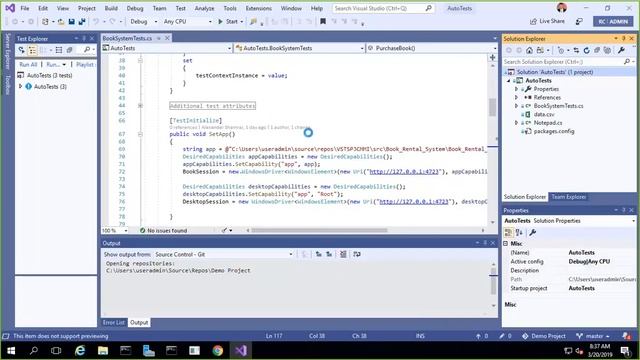Clear all output using Output panel icon
Screen dimensions: 640x360
click(343, 254)
